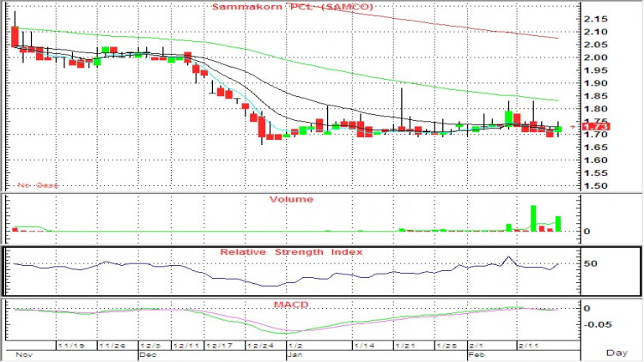Click the 1.55 price axis label
The image size is (644, 362).
point(596,173)
